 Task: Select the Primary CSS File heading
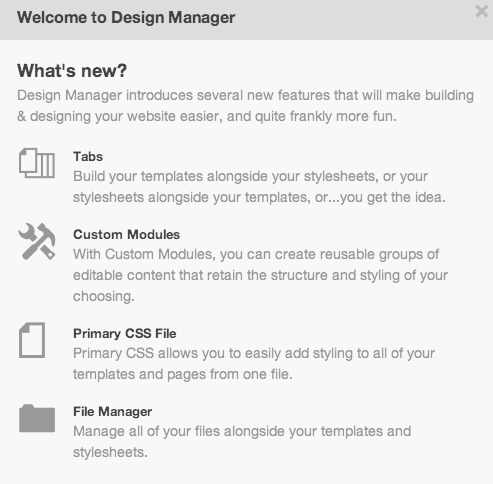[125, 334]
